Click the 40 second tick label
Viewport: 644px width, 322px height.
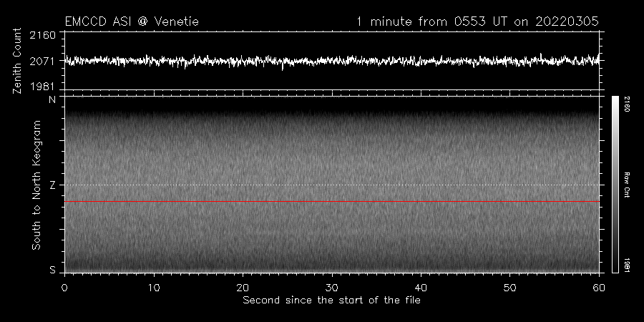pyautogui.click(x=421, y=288)
